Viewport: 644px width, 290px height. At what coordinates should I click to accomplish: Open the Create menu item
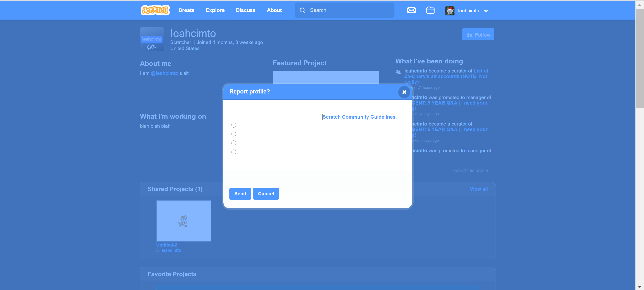(x=186, y=10)
